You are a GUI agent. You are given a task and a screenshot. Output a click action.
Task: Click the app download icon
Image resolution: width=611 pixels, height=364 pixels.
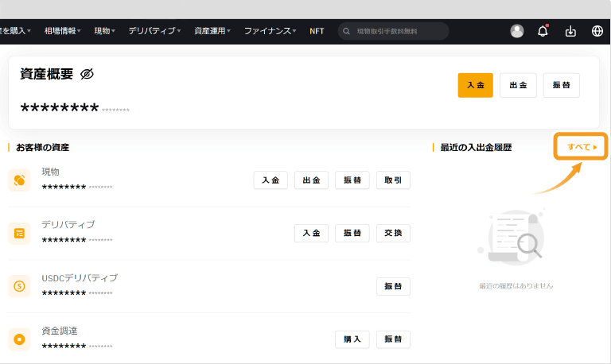[x=570, y=31]
